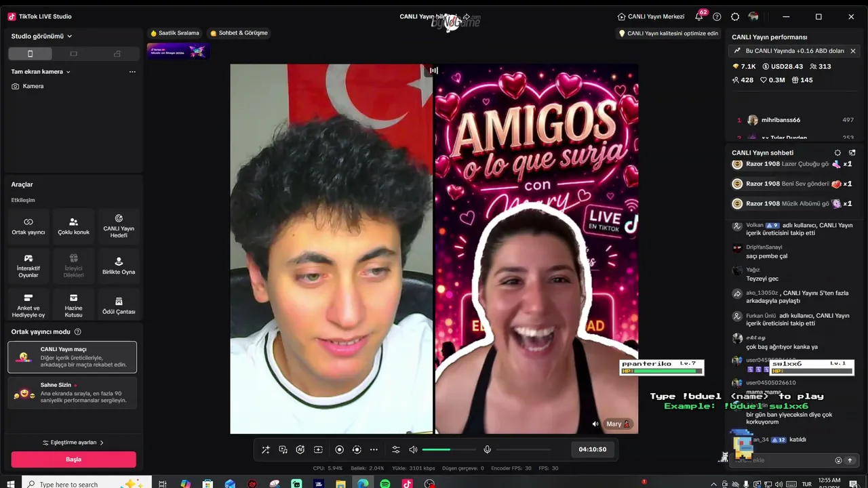Open the Birlikte Oyna tool

coord(119,266)
